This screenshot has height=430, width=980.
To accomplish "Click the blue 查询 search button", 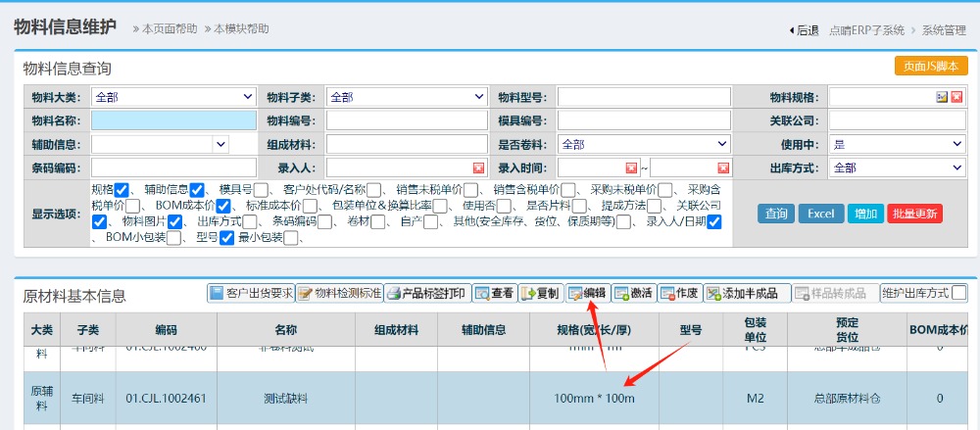I will click(776, 214).
